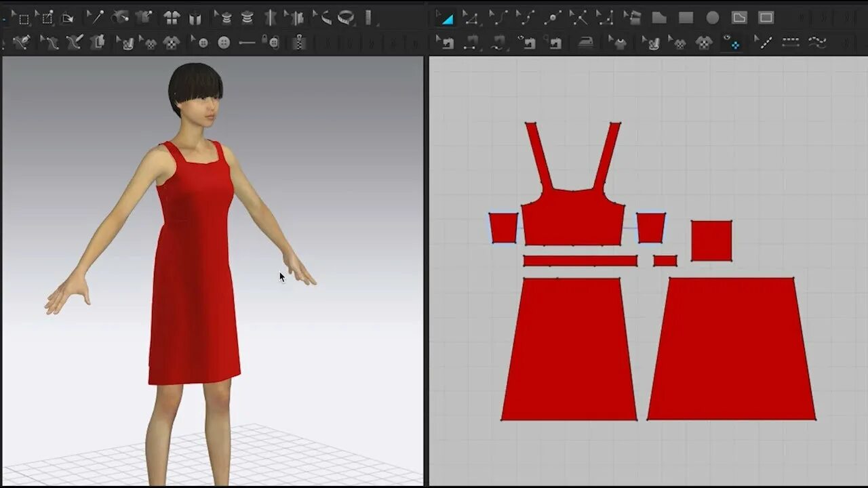Click the Add Point on line tool
This screenshot has width=868, height=488.
tap(553, 18)
